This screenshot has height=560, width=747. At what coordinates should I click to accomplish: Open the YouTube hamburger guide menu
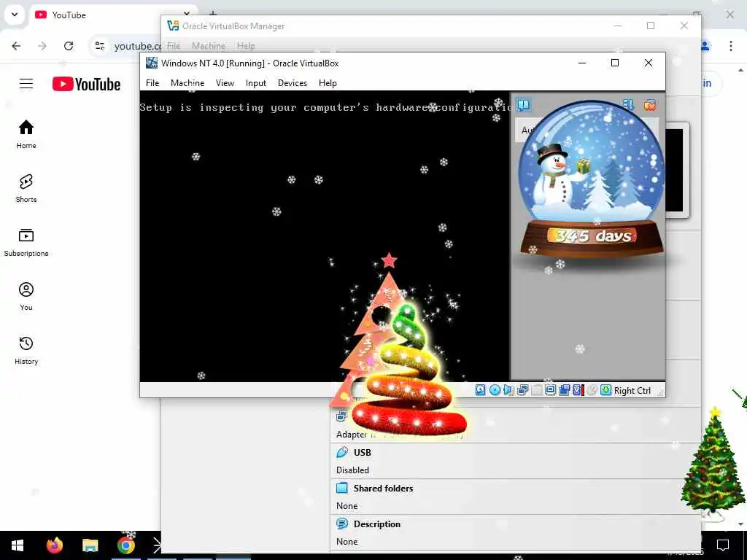tap(26, 84)
